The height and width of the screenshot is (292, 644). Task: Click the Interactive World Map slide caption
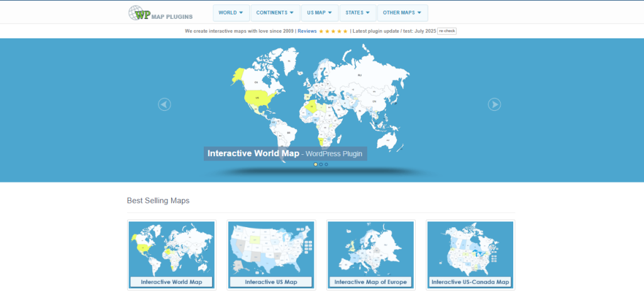click(x=285, y=154)
